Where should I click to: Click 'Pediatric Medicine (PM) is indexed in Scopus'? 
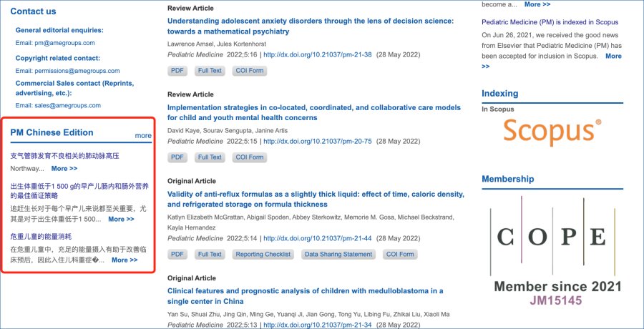point(550,22)
